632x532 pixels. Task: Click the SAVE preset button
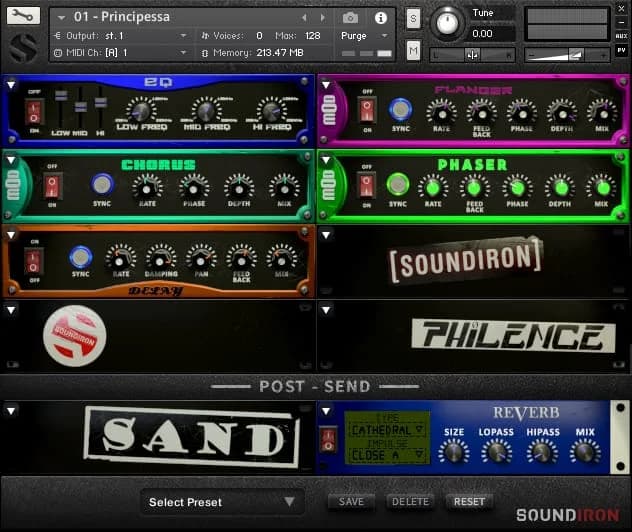350,502
